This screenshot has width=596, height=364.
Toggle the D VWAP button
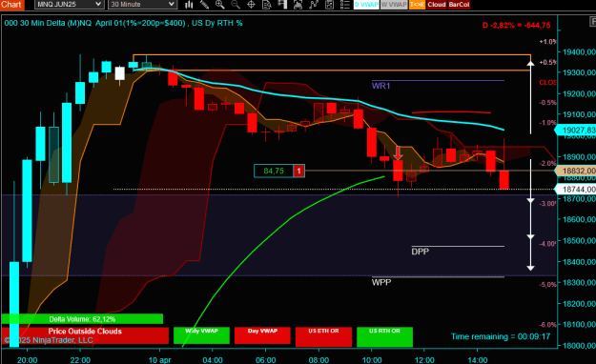pyautogui.click(x=366, y=5)
